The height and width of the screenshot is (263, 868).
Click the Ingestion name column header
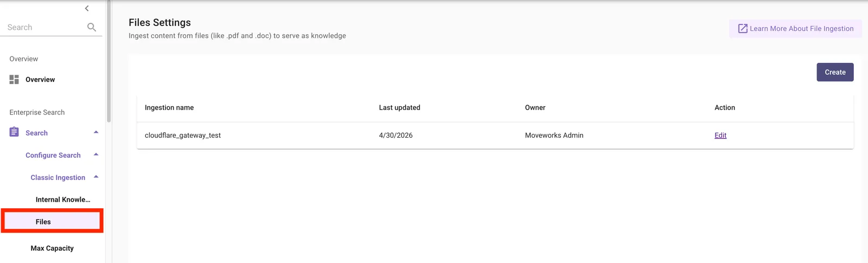pyautogui.click(x=169, y=108)
